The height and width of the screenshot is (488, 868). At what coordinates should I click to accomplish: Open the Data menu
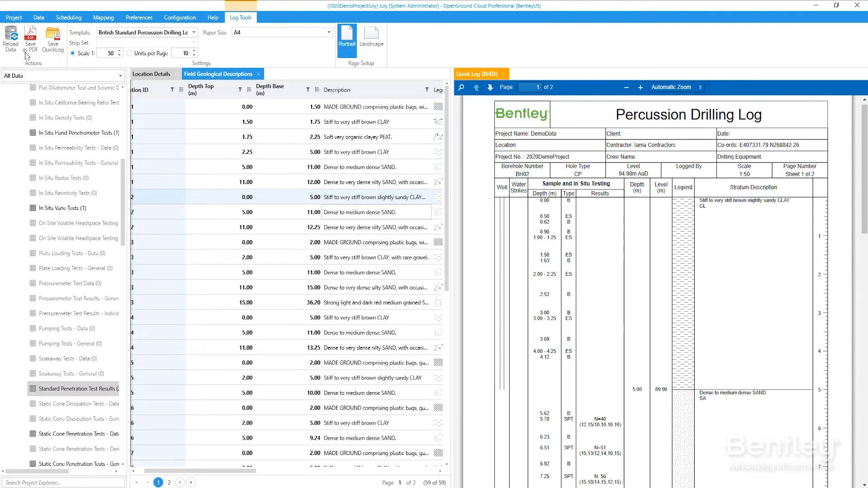coord(39,18)
